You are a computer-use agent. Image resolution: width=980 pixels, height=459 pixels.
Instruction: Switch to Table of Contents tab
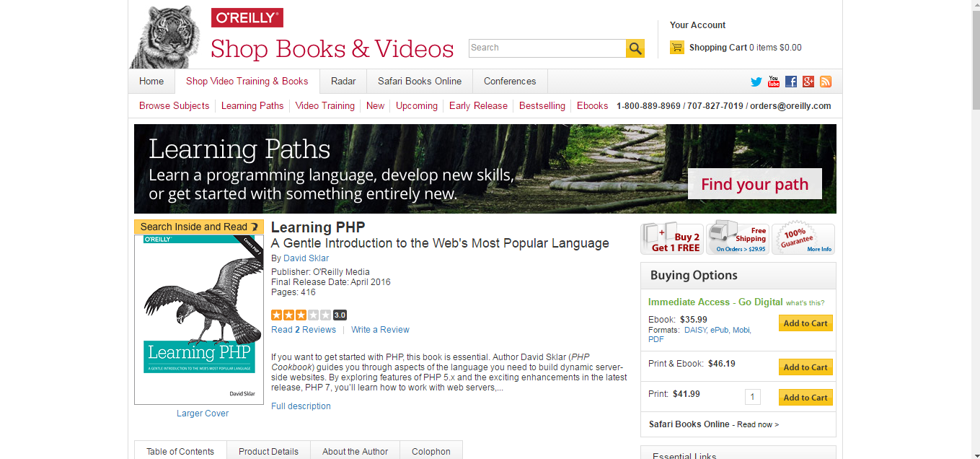[180, 450]
